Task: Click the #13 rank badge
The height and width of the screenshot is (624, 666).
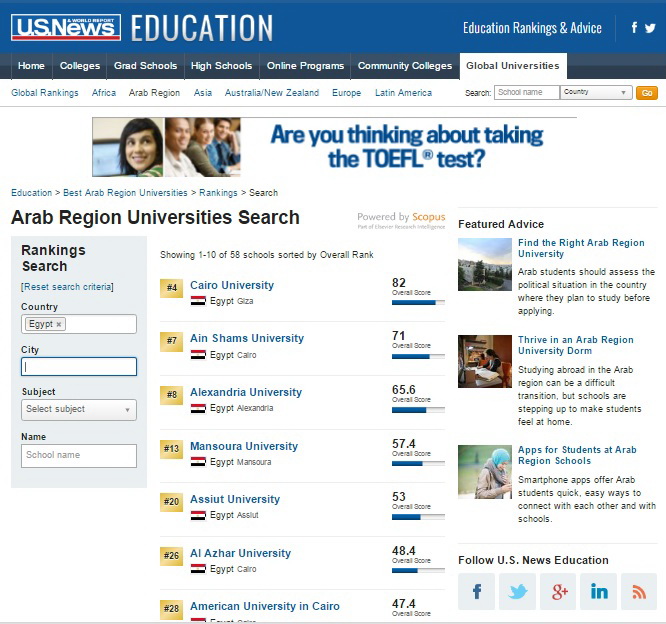Action: (x=172, y=449)
